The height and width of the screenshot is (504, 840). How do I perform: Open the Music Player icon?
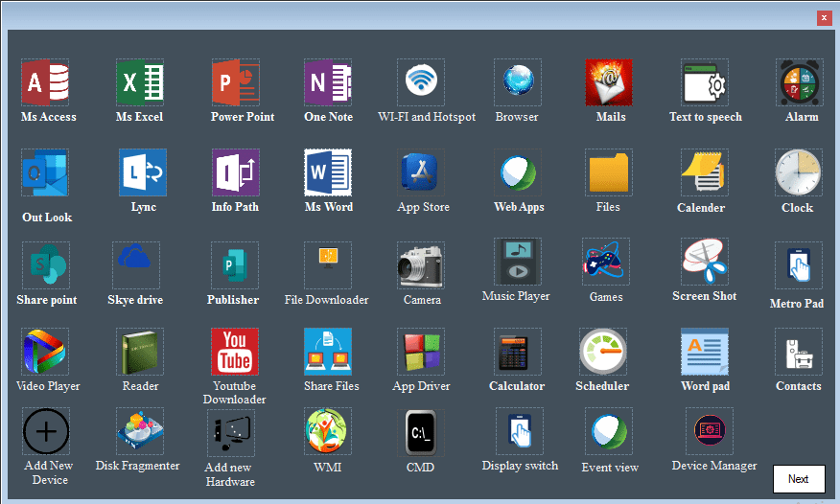pos(517,262)
